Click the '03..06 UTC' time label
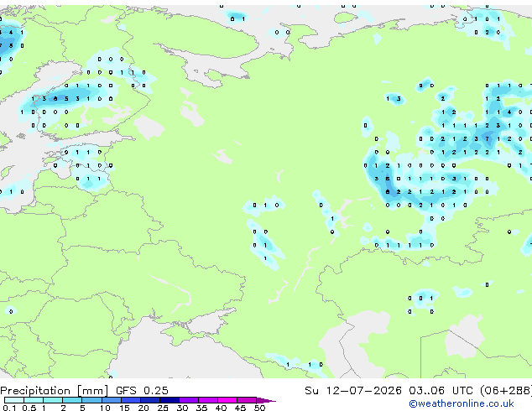 tap(441, 390)
